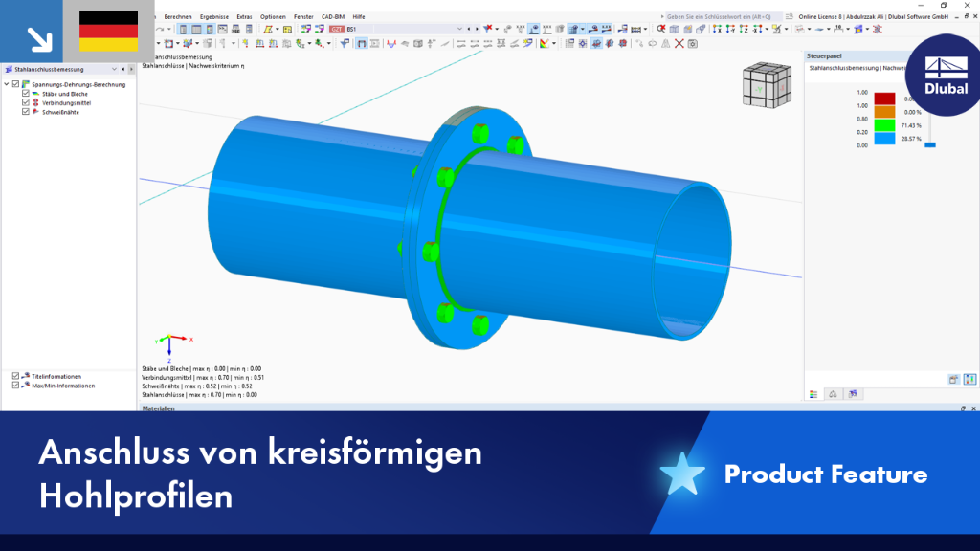This screenshot has height=551, width=980.
Task: Open the Ergebnisse menu
Action: 214,17
